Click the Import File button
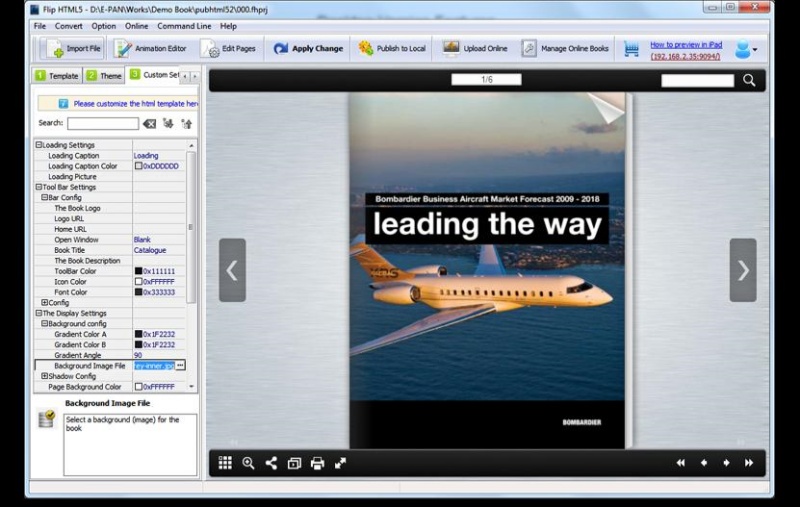The height and width of the screenshot is (507, 800). point(72,48)
